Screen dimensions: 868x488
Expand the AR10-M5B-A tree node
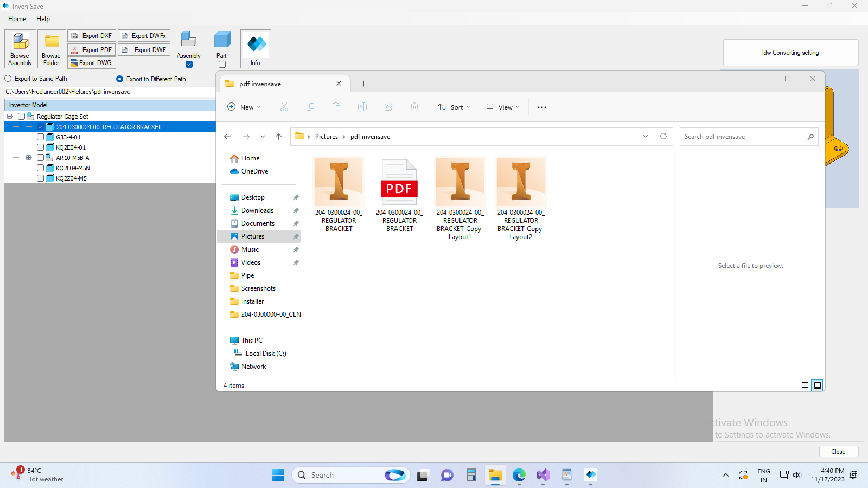[x=29, y=158]
